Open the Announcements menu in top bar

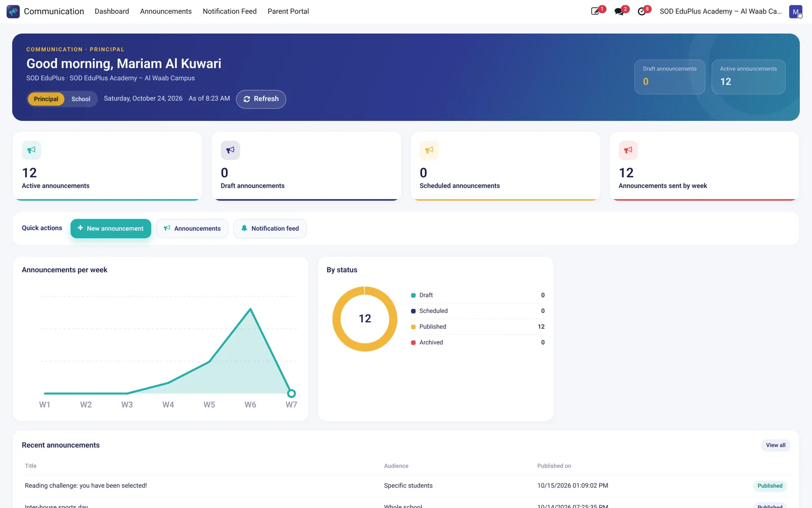(166, 11)
